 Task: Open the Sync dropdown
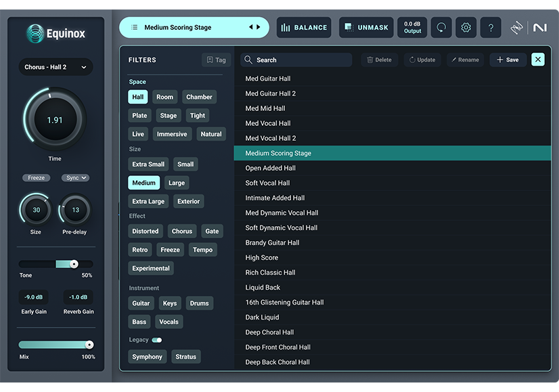75,177
